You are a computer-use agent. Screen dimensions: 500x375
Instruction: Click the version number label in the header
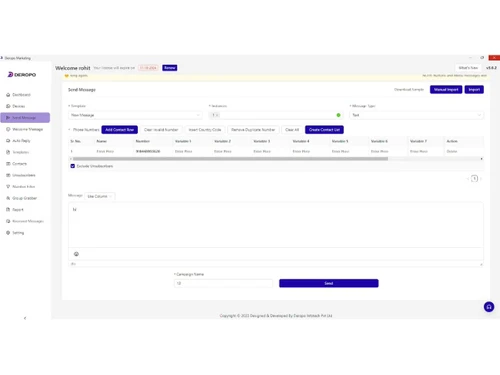(491, 68)
